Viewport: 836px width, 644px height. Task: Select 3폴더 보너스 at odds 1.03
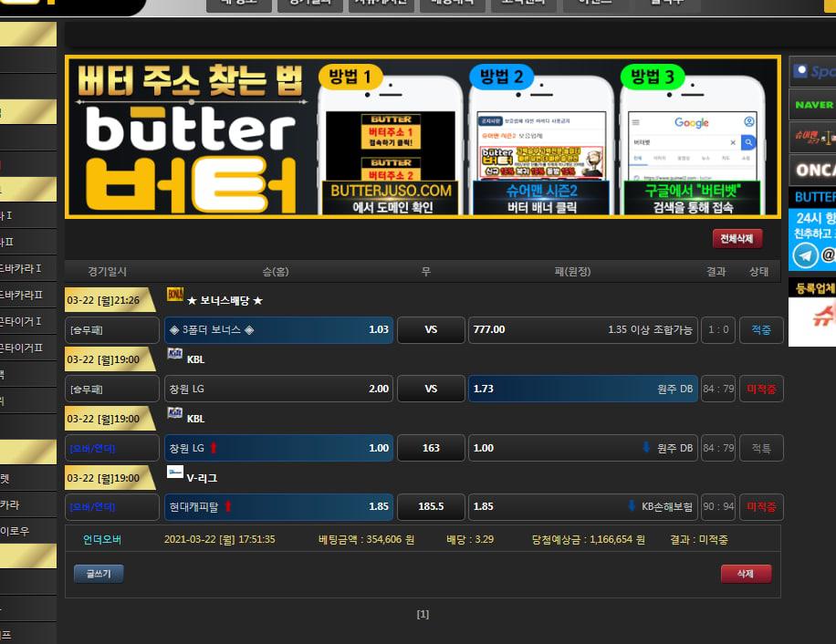[278, 329]
